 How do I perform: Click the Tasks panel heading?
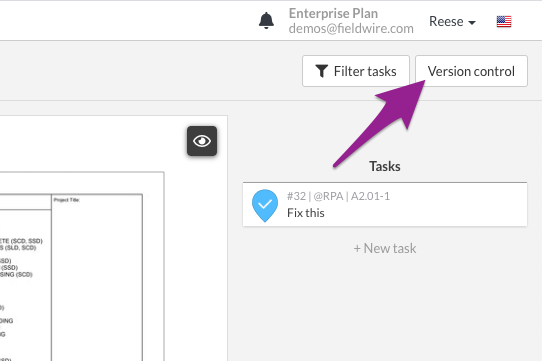coord(385,166)
